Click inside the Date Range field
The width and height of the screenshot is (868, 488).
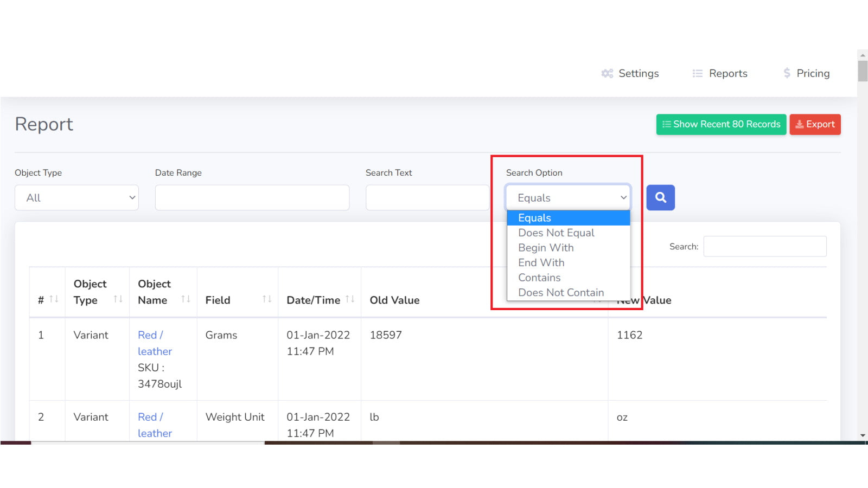click(x=252, y=197)
